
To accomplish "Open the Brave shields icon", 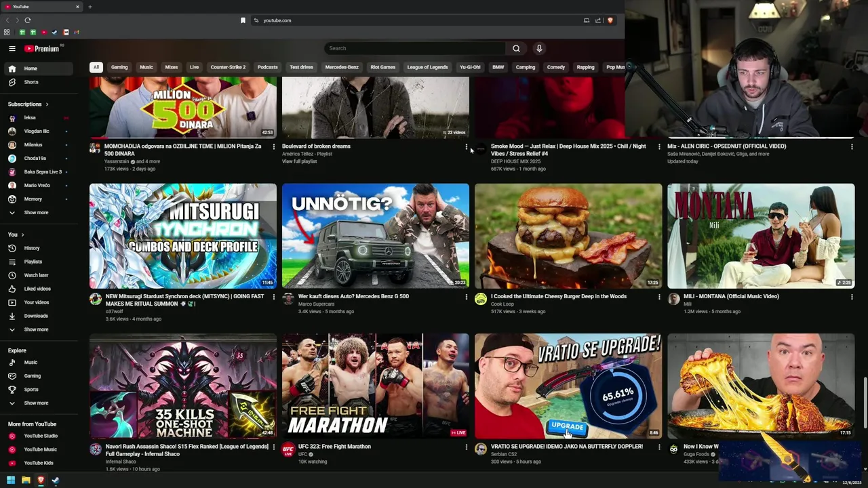I will tap(610, 20).
